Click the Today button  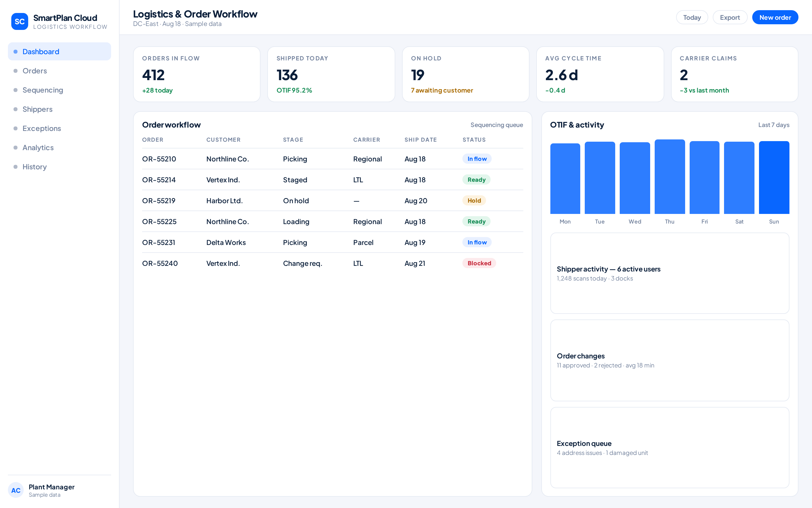pos(692,17)
